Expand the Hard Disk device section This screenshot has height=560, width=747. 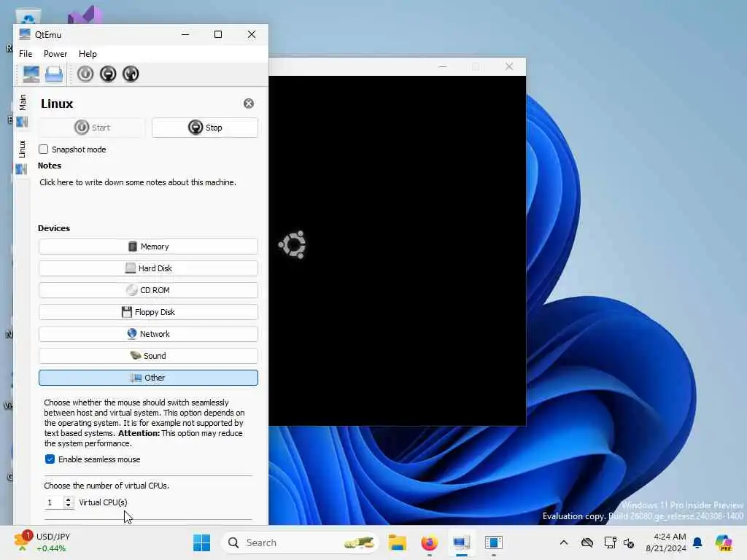click(148, 268)
